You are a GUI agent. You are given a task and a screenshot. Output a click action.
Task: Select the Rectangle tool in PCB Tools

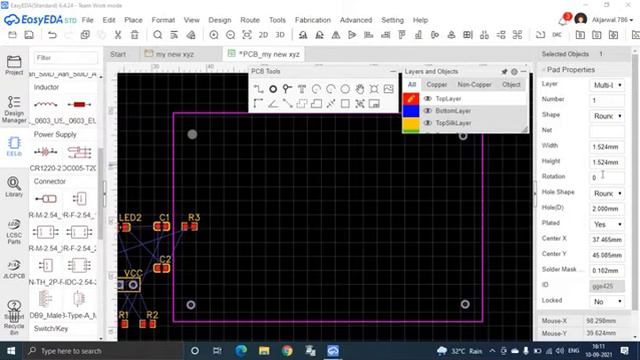pos(345,104)
